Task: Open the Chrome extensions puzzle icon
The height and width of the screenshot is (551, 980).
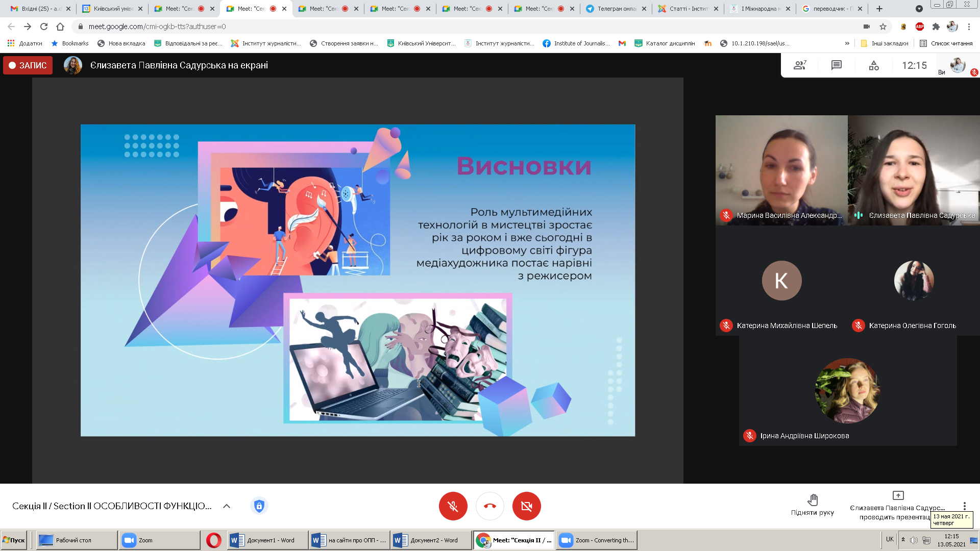Action: 936,27
